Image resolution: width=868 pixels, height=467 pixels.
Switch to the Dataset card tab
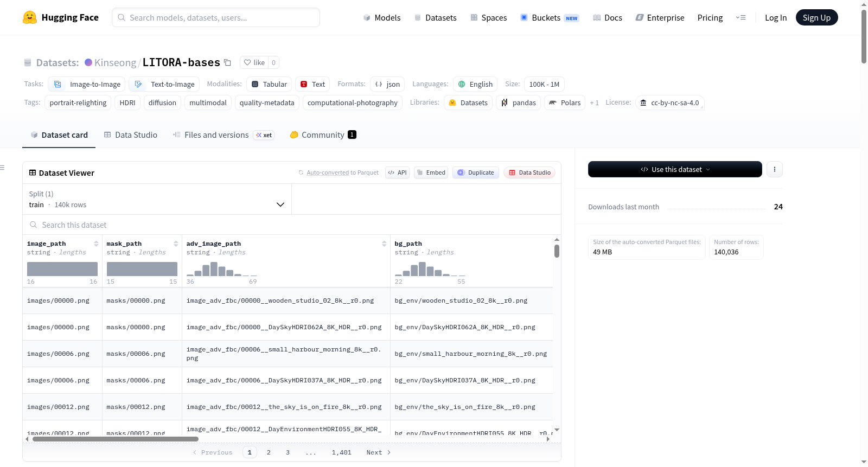point(59,135)
